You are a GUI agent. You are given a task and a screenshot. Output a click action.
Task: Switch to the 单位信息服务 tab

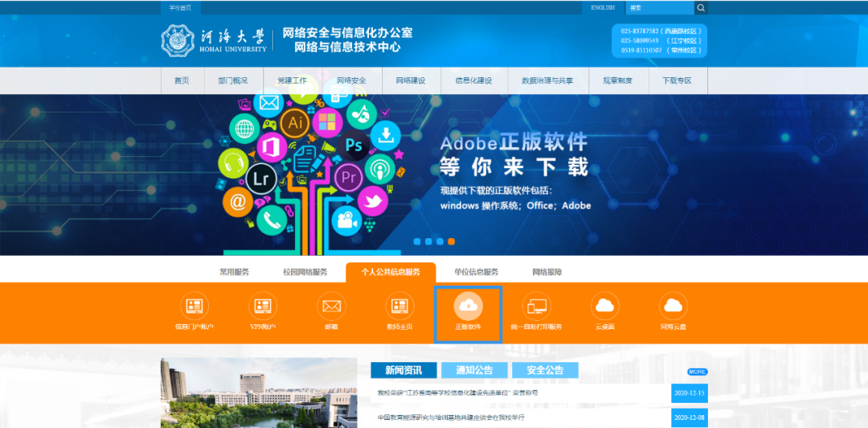[x=476, y=272]
